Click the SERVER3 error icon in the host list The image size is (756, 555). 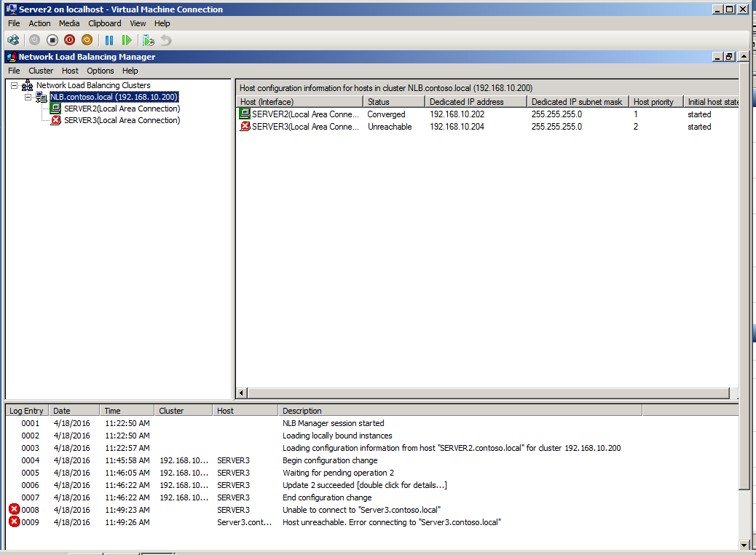pos(245,126)
